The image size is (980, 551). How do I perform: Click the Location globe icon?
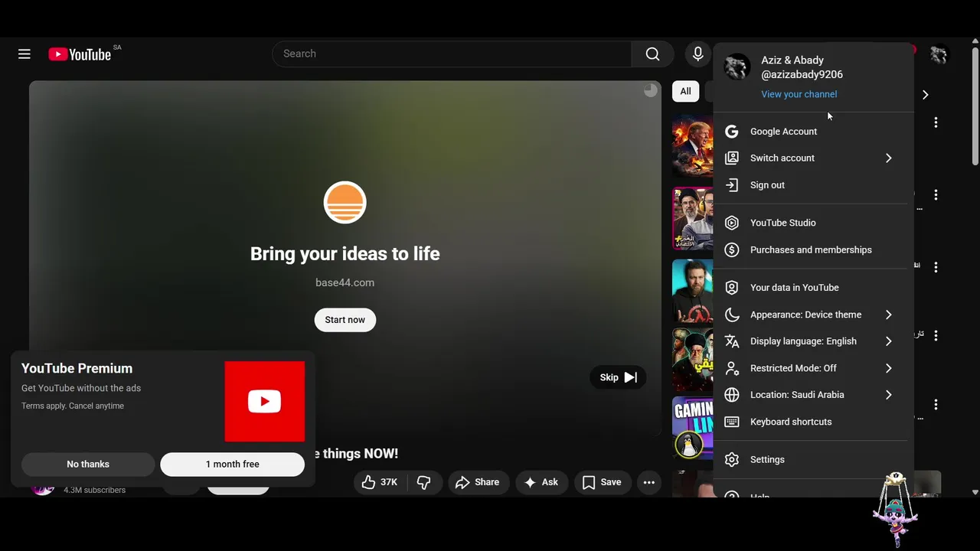click(x=732, y=395)
